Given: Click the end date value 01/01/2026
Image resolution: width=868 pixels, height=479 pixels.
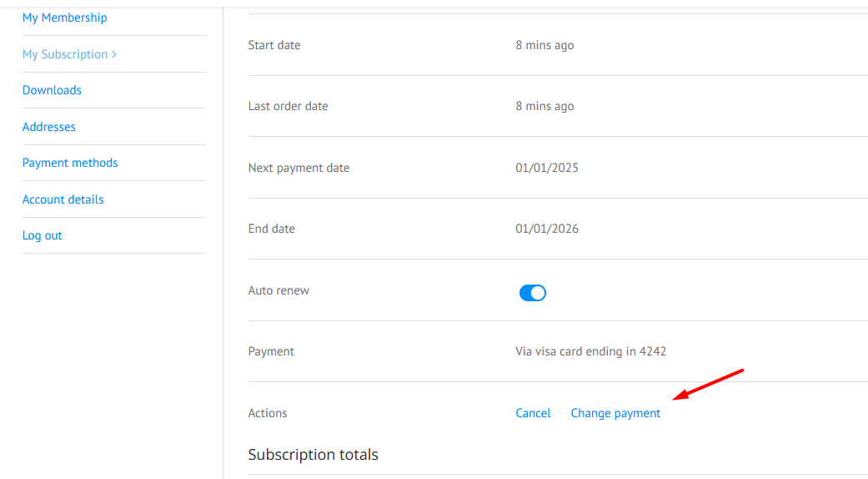Looking at the screenshot, I should pos(547,229).
